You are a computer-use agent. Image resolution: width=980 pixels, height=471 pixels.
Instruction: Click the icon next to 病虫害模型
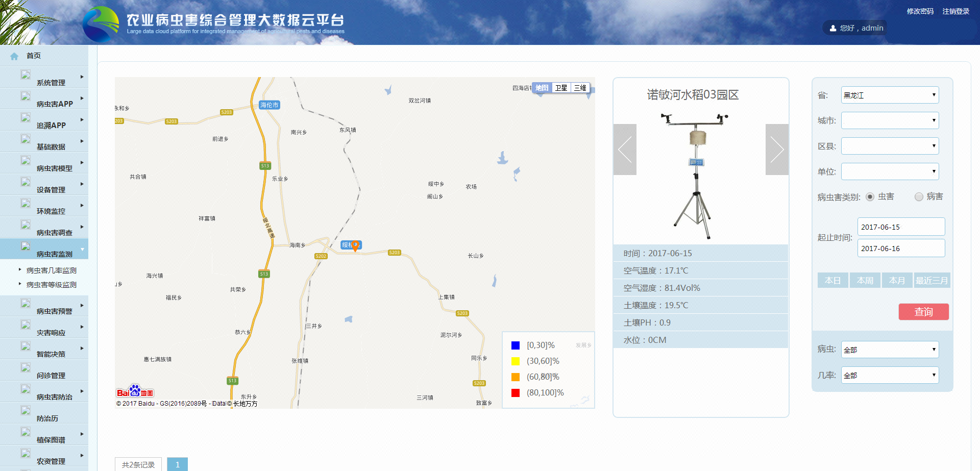(26, 160)
